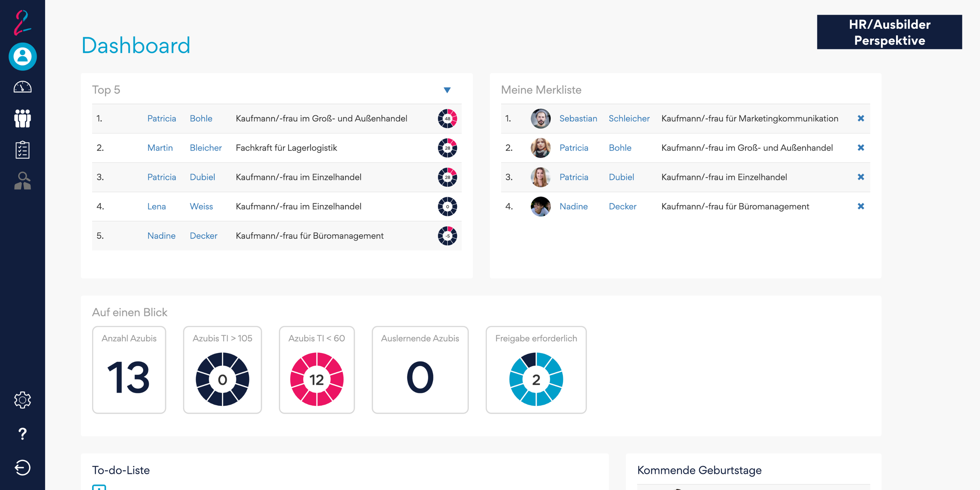Remove Nadine Decker from Meine Merkliste
Viewport: 980px width, 490px height.
click(x=861, y=206)
